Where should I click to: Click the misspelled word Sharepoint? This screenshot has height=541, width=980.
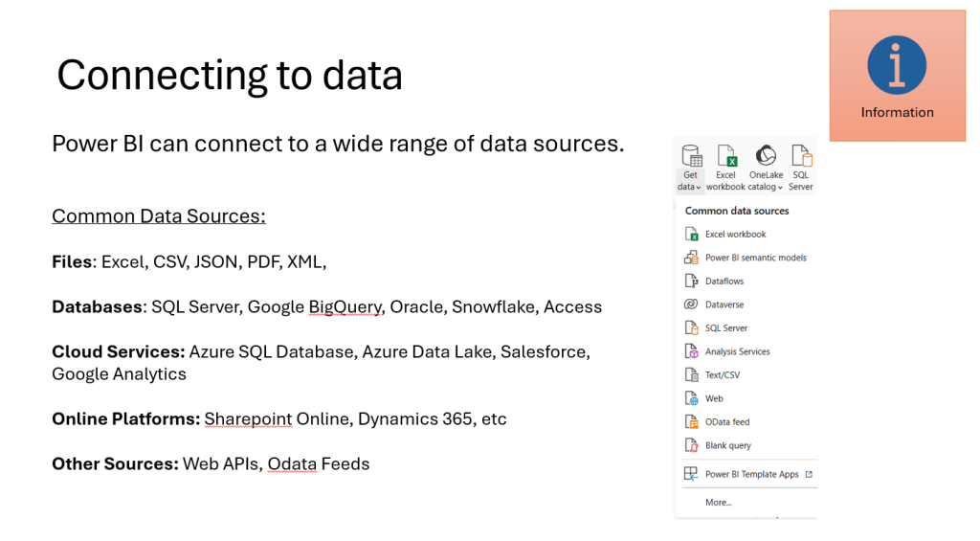[x=248, y=419]
